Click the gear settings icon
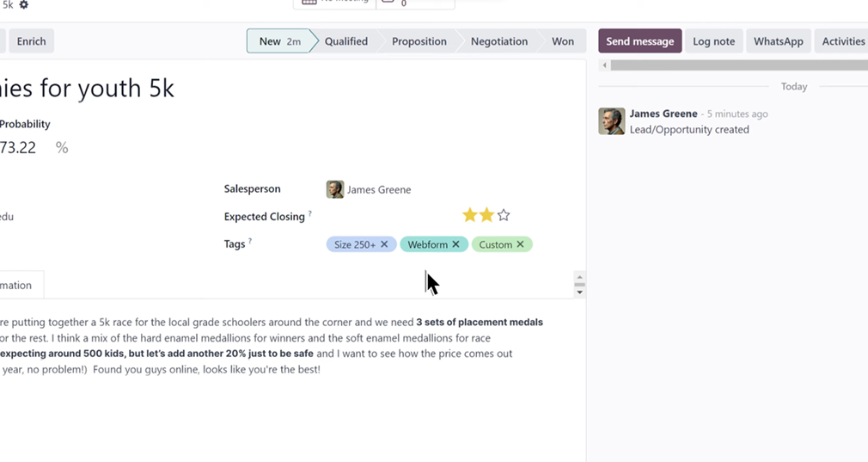Image resolution: width=868 pixels, height=462 pixels. point(24,4)
